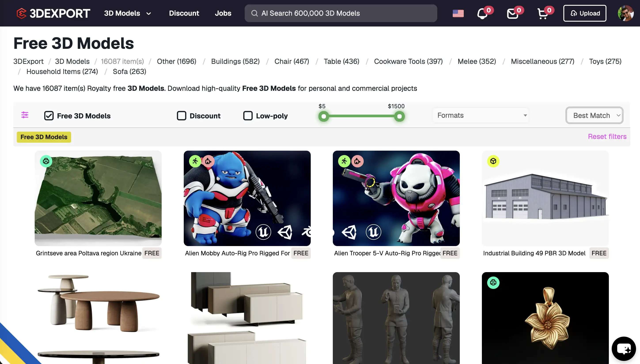Open the Alien Mobby model thumbnail
Viewport: 640px width, 364px height.
tap(247, 198)
